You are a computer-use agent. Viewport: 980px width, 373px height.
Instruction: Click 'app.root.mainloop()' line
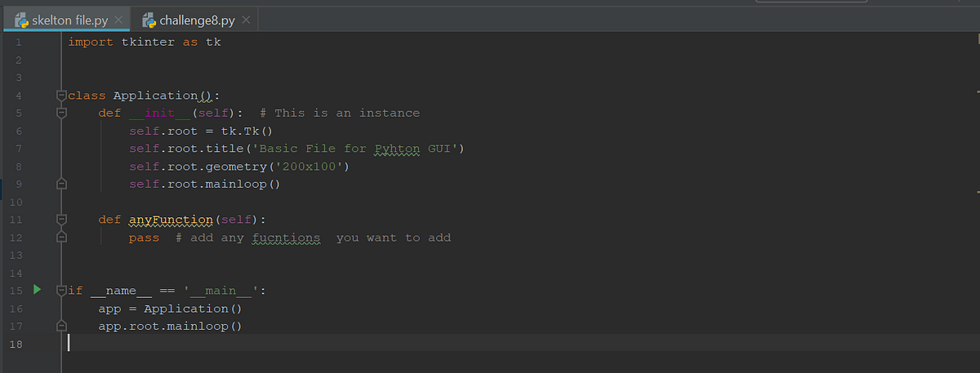[x=171, y=326]
